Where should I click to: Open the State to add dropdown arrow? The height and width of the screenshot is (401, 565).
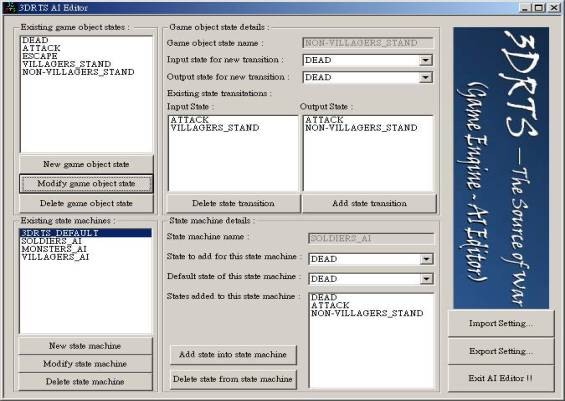(426, 259)
